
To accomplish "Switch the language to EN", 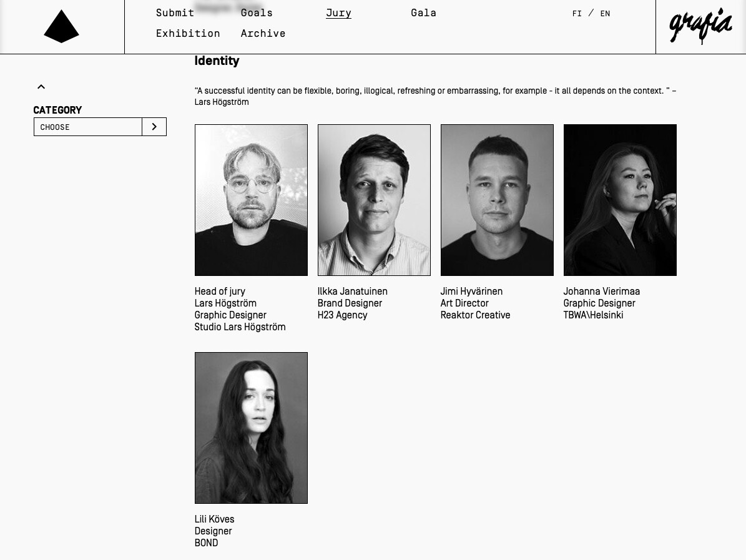I will click(x=605, y=13).
